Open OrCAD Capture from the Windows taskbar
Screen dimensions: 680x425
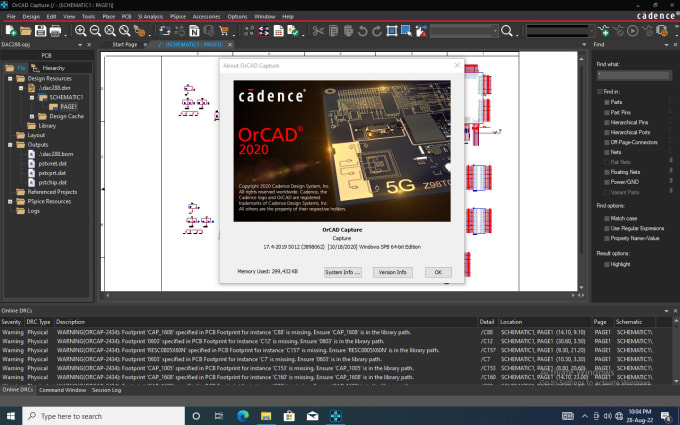coord(336,416)
